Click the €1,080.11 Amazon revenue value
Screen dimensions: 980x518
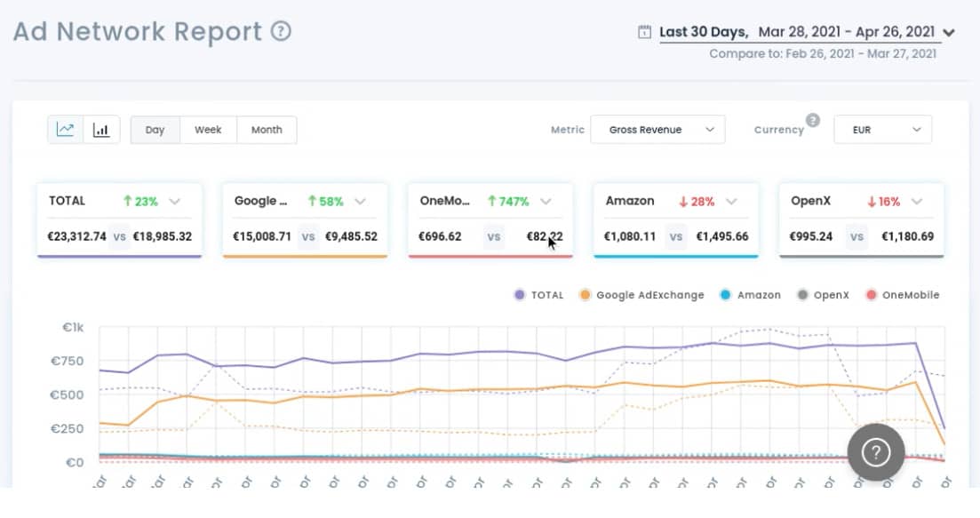coord(630,236)
